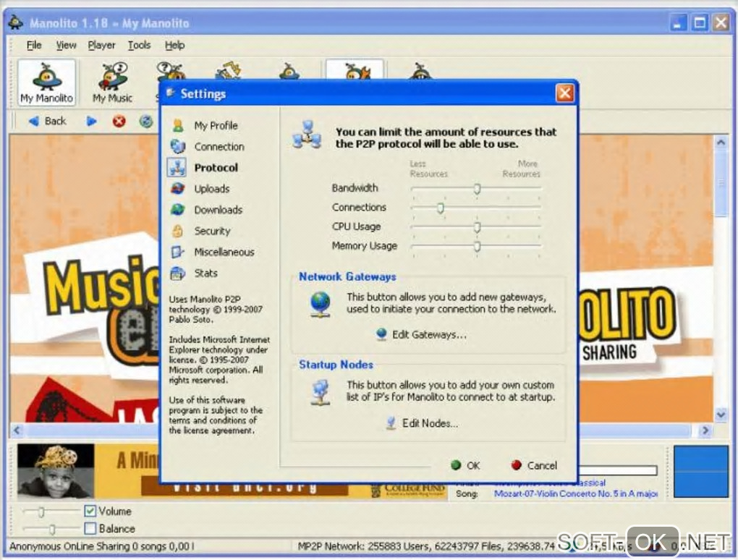
Task: Open the Player menu
Action: (x=101, y=45)
